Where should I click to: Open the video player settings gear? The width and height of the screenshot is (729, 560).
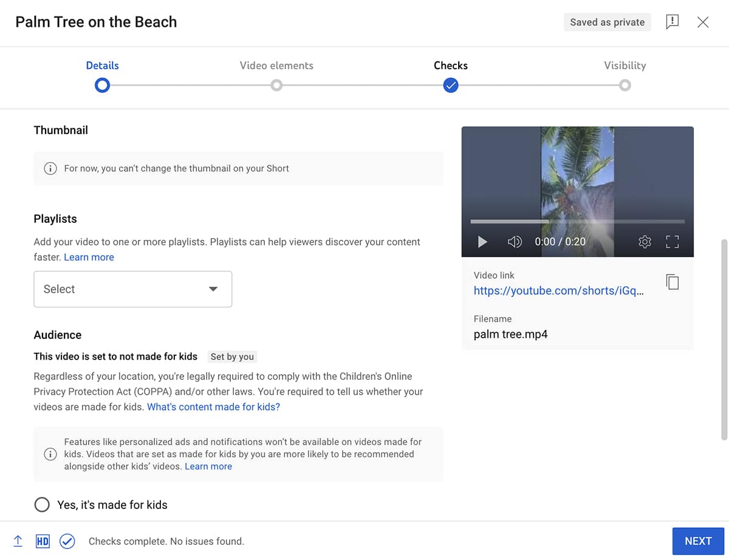[x=645, y=241]
